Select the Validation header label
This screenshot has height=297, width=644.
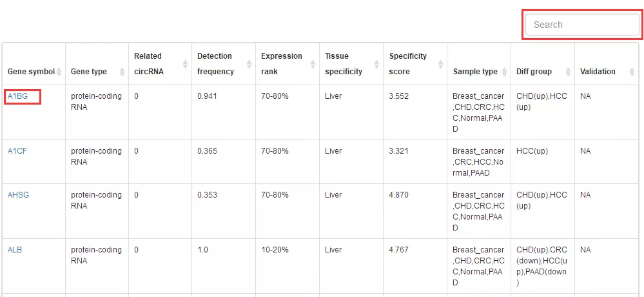coord(598,72)
